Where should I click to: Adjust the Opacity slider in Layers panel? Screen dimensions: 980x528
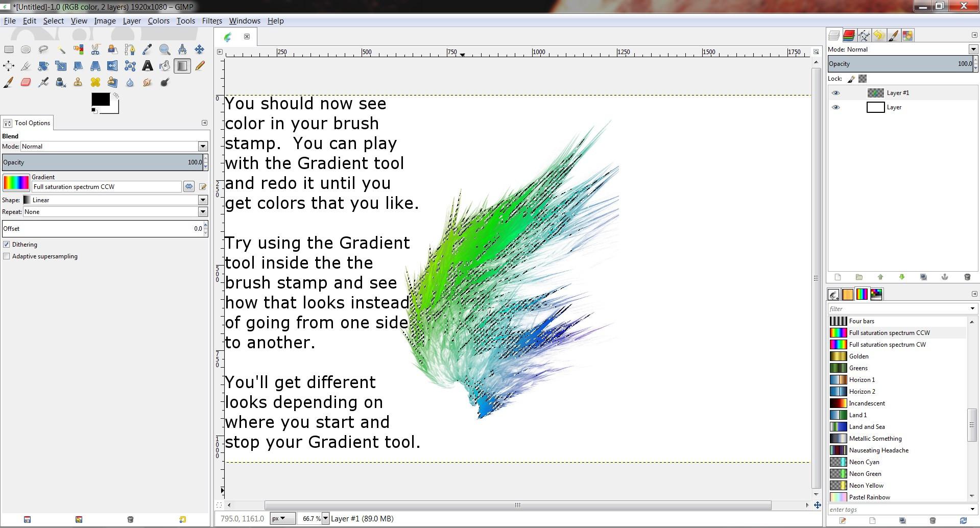[901, 64]
